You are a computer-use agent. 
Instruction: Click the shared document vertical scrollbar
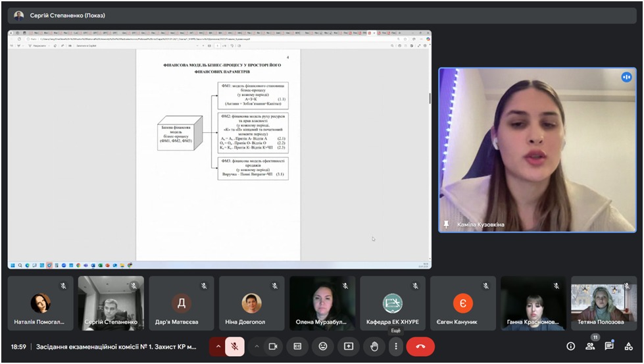(430, 99)
